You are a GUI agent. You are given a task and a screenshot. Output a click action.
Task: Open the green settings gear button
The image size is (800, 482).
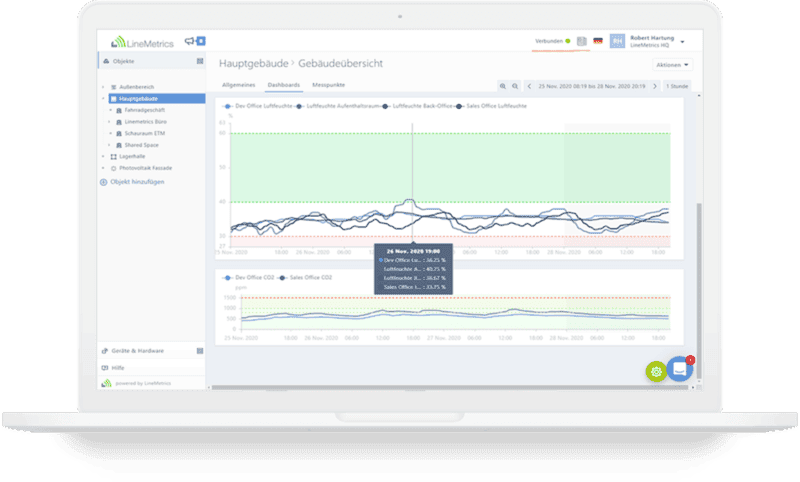656,371
